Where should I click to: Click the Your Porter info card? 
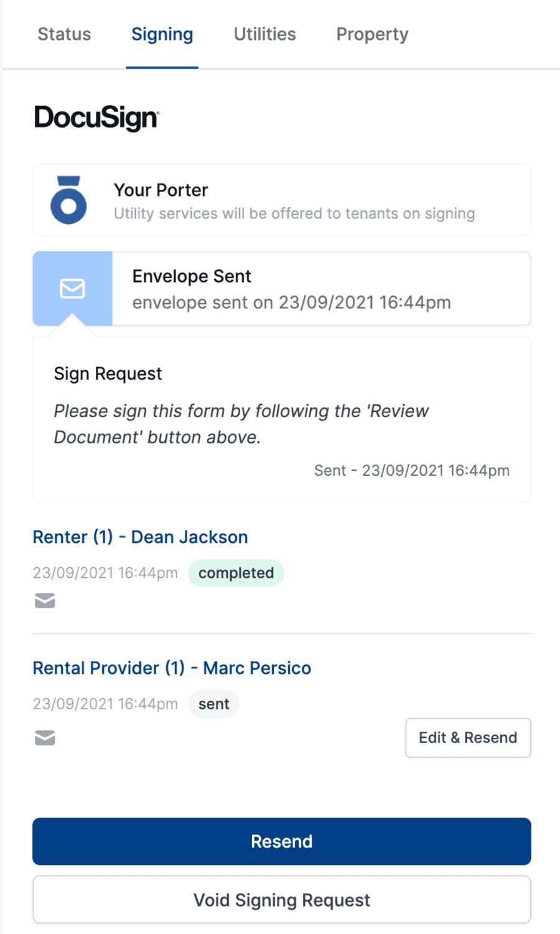(x=281, y=200)
